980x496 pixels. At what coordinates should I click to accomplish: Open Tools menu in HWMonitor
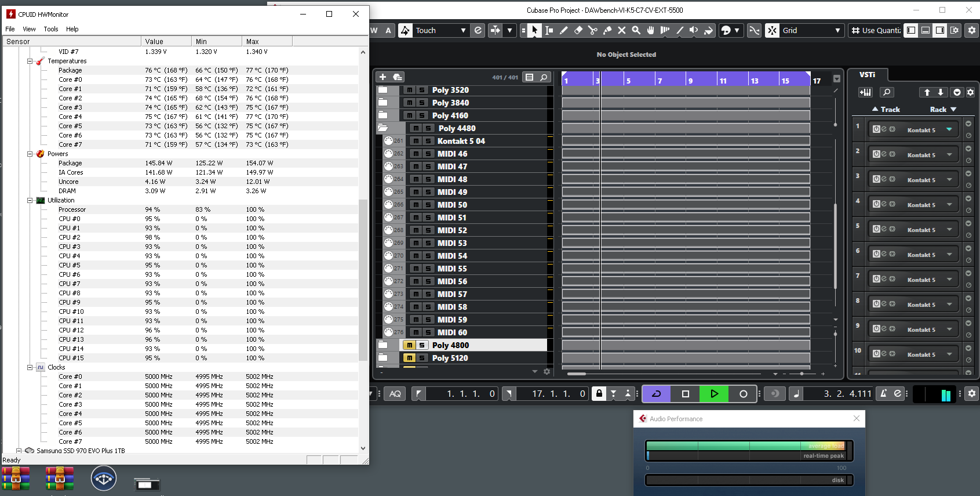(x=51, y=29)
